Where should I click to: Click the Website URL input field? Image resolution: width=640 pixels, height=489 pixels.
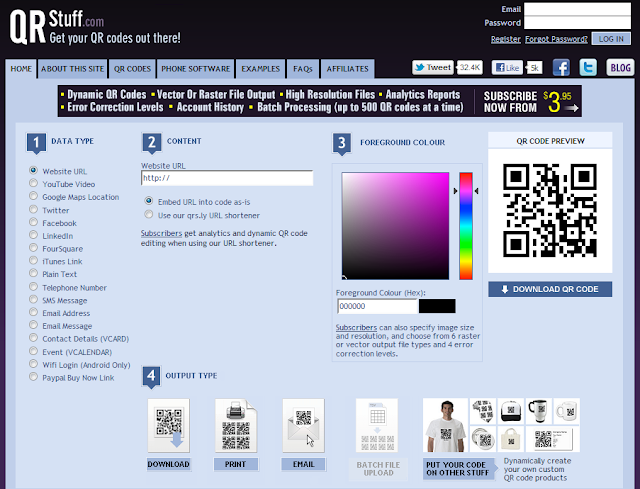[x=227, y=178]
